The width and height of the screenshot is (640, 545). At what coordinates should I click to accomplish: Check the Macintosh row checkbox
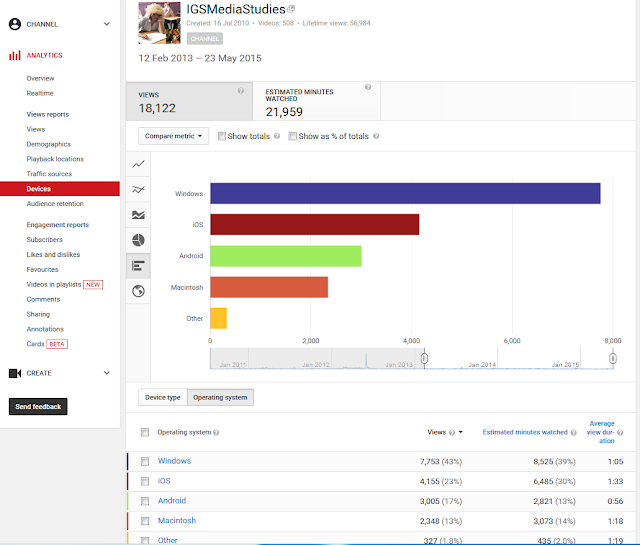(145, 521)
